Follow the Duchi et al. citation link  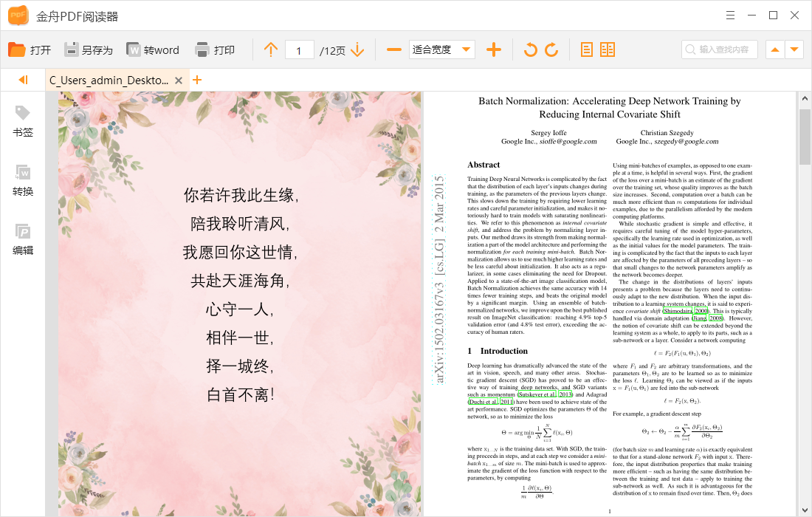(x=484, y=402)
